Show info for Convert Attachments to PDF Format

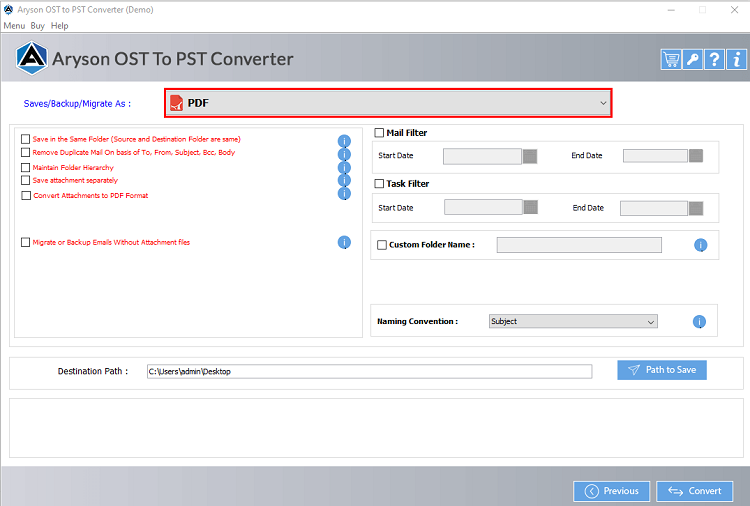click(344, 193)
